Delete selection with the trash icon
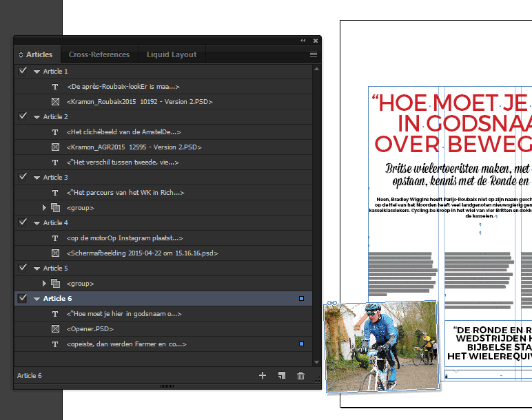 click(x=300, y=376)
